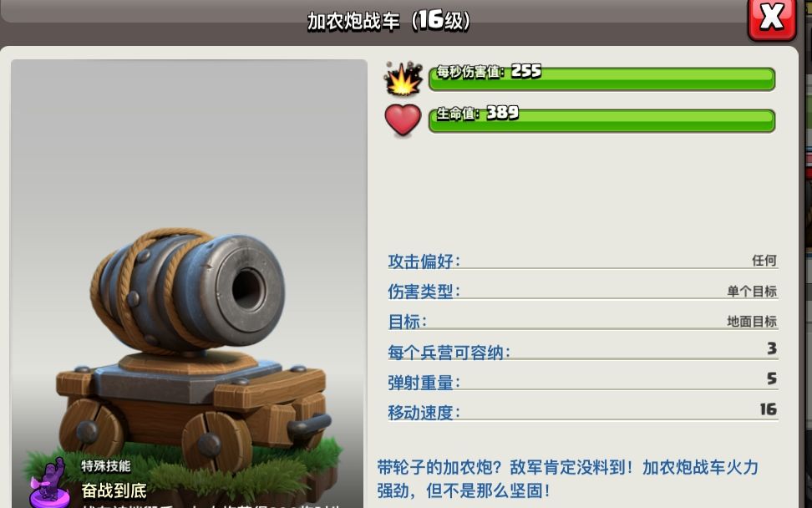Select the 弹射重量 stat row
The height and width of the screenshot is (508, 812).
click(x=583, y=382)
